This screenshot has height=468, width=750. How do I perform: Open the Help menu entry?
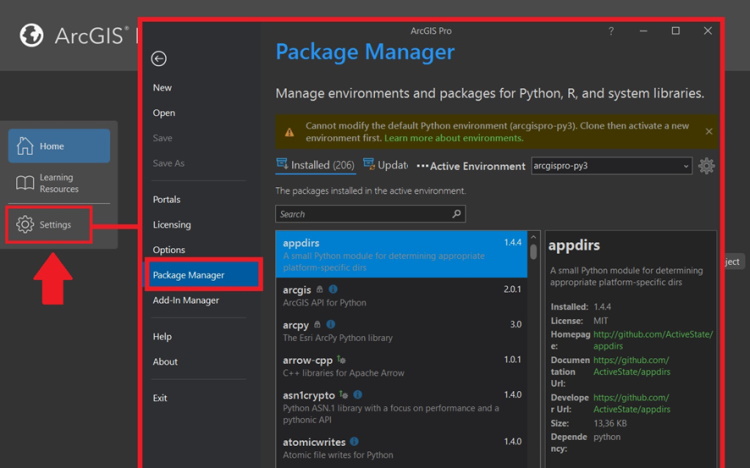coord(162,336)
